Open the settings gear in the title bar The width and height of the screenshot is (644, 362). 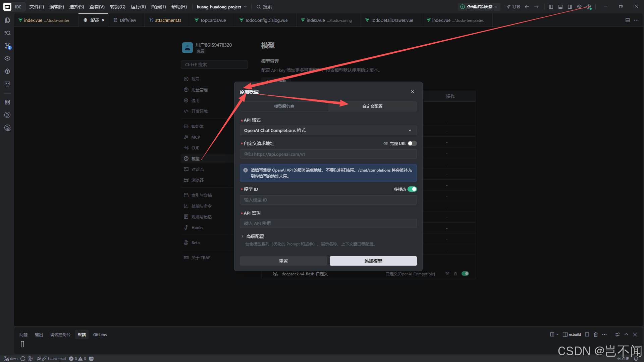[579, 7]
